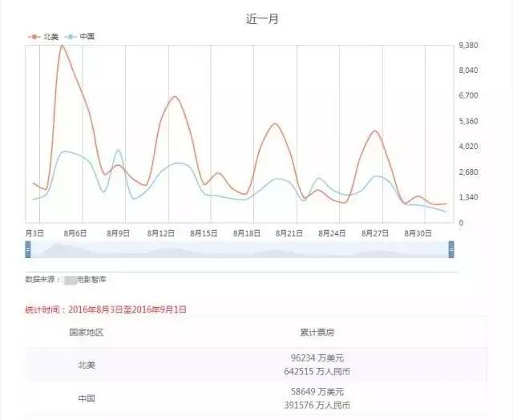This screenshot has width=513, height=420.
Task: Click the left zoom slider handle
Action: pyautogui.click(x=28, y=250)
